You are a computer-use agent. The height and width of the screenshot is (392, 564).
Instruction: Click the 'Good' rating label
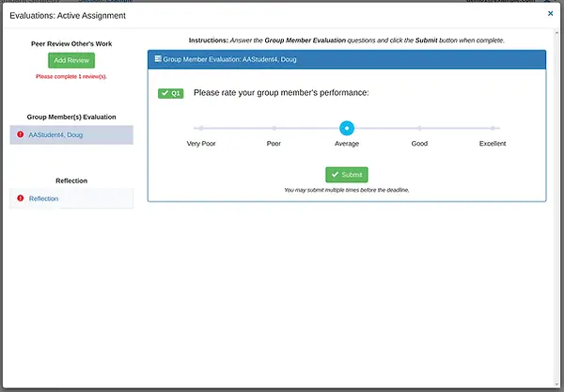pyautogui.click(x=419, y=144)
